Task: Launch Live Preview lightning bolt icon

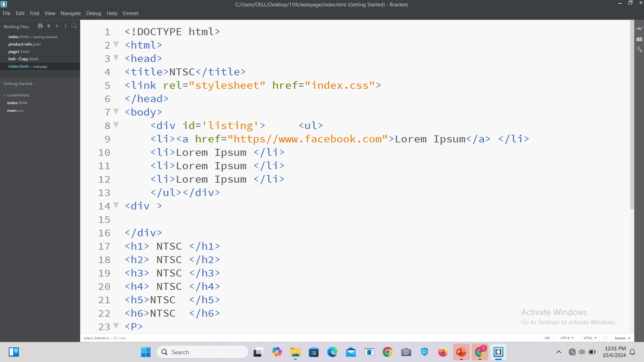Action: click(x=639, y=29)
